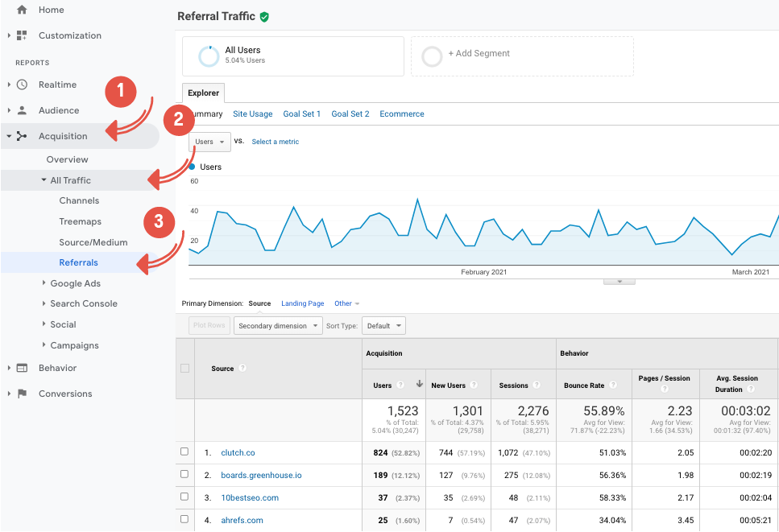The width and height of the screenshot is (779, 532).
Task: Click the Behavior icon in sidebar
Action: (22, 368)
